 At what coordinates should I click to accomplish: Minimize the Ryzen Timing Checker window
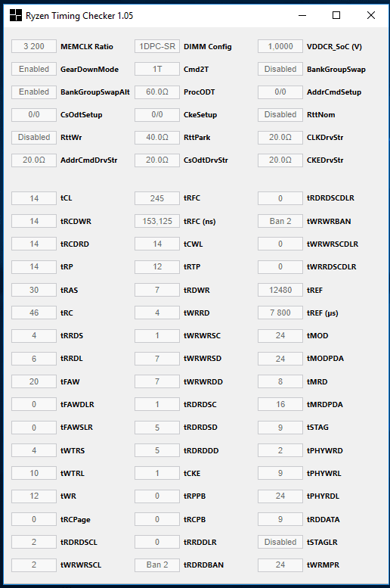[302, 15]
